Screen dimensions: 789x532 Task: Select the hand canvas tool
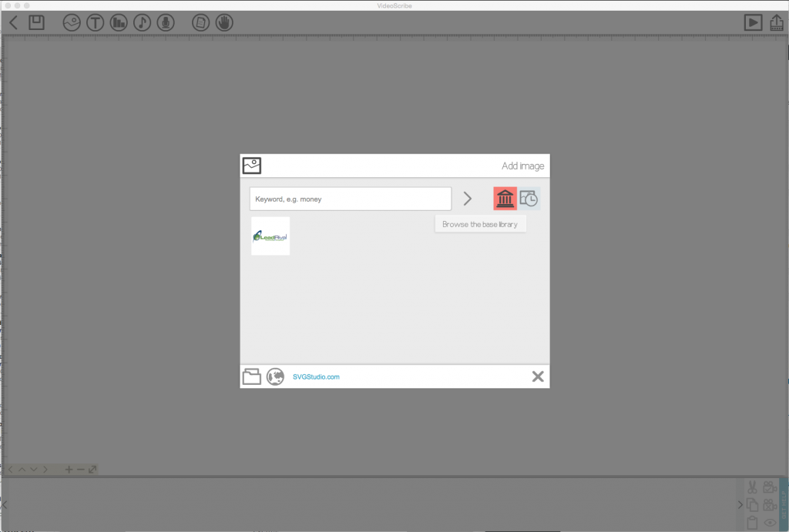click(x=223, y=22)
